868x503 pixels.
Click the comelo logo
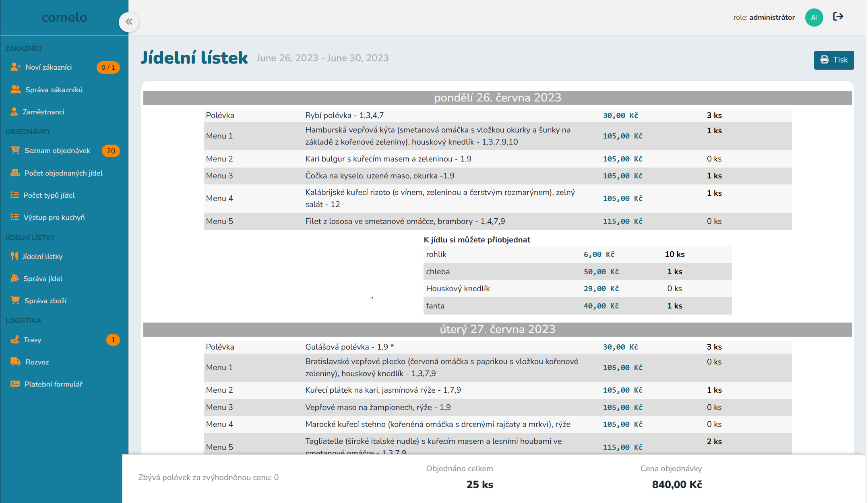tap(64, 17)
